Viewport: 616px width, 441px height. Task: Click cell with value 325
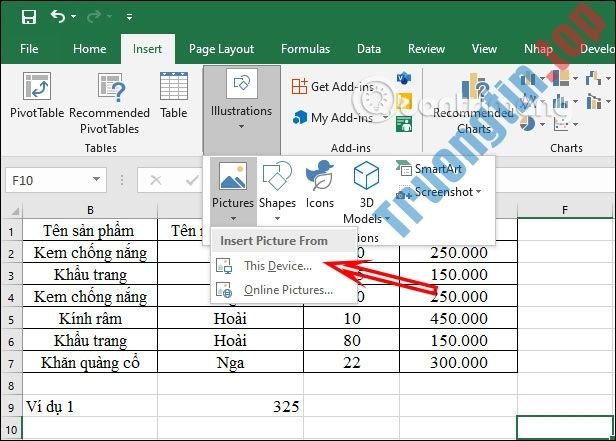(x=231, y=406)
